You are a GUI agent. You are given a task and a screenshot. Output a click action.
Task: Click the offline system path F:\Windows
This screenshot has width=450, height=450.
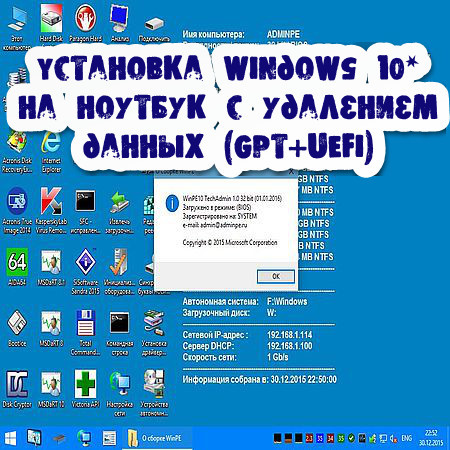287,301
